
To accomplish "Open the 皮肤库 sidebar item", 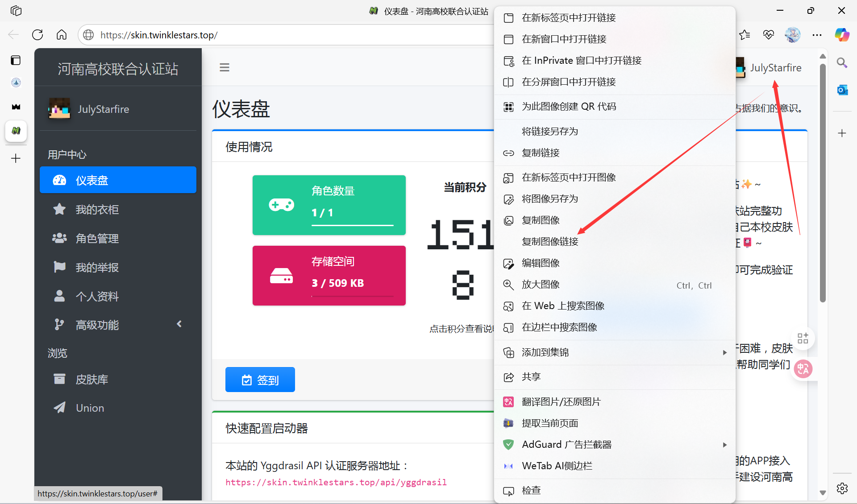I will point(92,379).
